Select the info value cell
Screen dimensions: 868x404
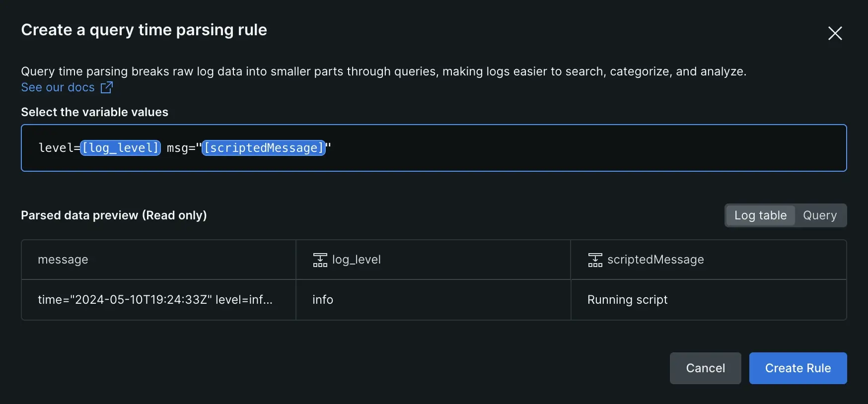[x=323, y=300]
